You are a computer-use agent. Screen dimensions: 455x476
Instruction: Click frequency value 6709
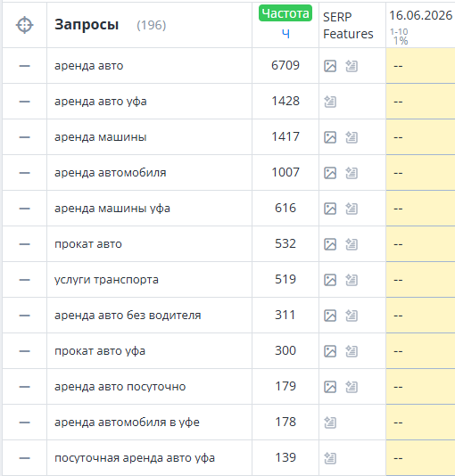285,65
